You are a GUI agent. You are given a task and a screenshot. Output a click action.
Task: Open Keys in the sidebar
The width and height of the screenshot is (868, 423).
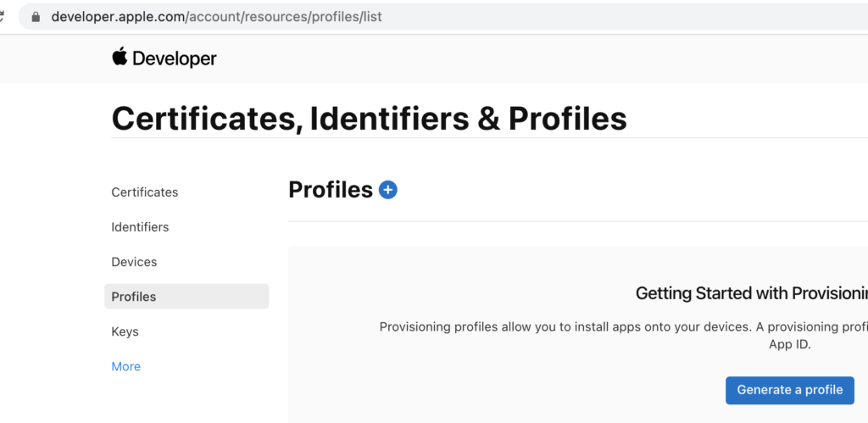(125, 331)
